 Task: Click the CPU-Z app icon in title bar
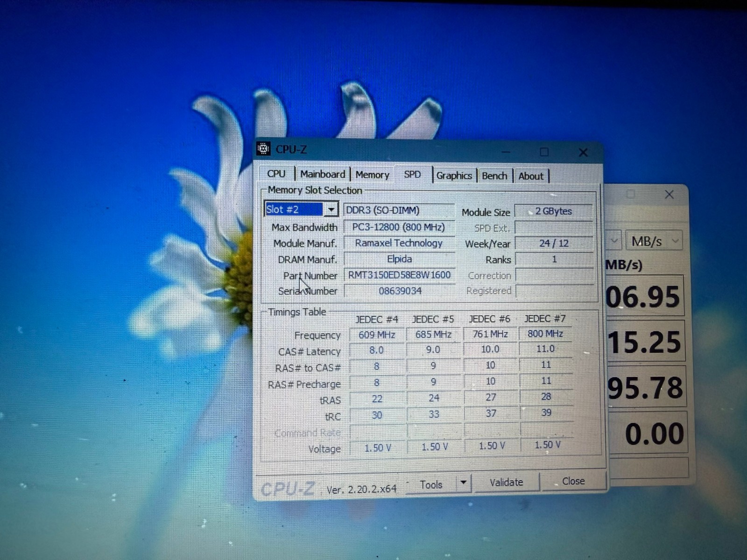coord(263,149)
